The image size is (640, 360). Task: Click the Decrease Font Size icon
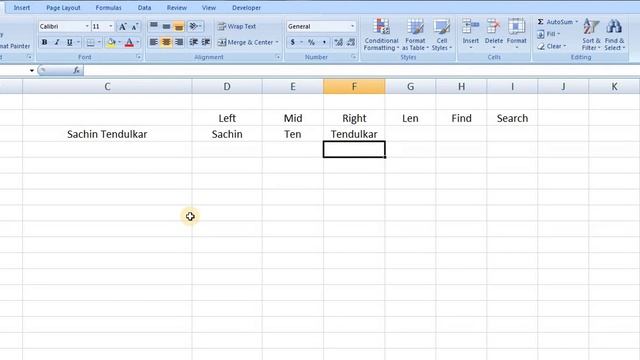pyautogui.click(x=135, y=27)
